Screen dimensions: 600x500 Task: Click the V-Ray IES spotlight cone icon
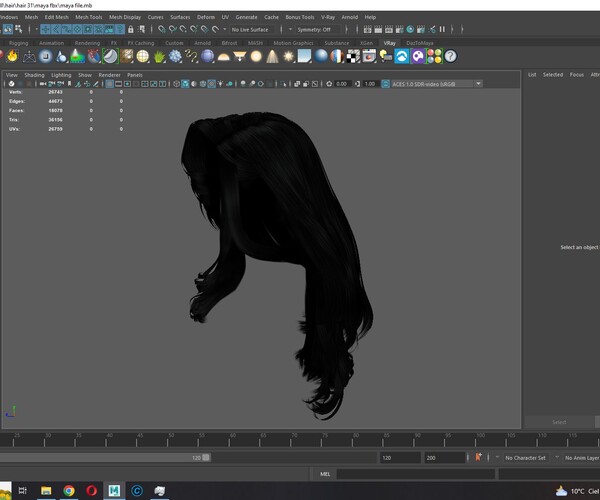(x=272, y=56)
